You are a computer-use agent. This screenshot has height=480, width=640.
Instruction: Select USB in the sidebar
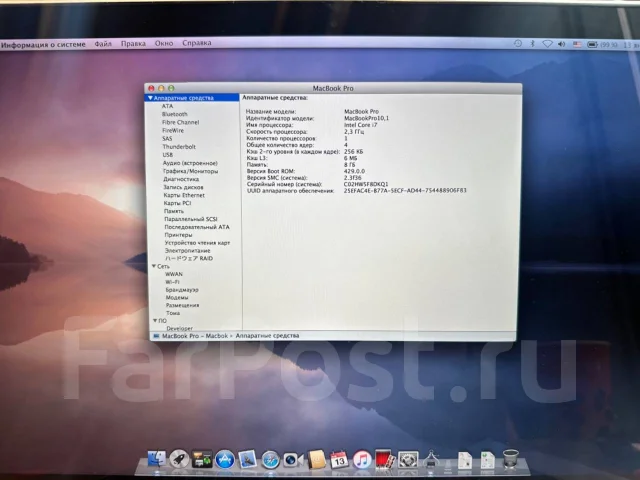pyautogui.click(x=168, y=155)
